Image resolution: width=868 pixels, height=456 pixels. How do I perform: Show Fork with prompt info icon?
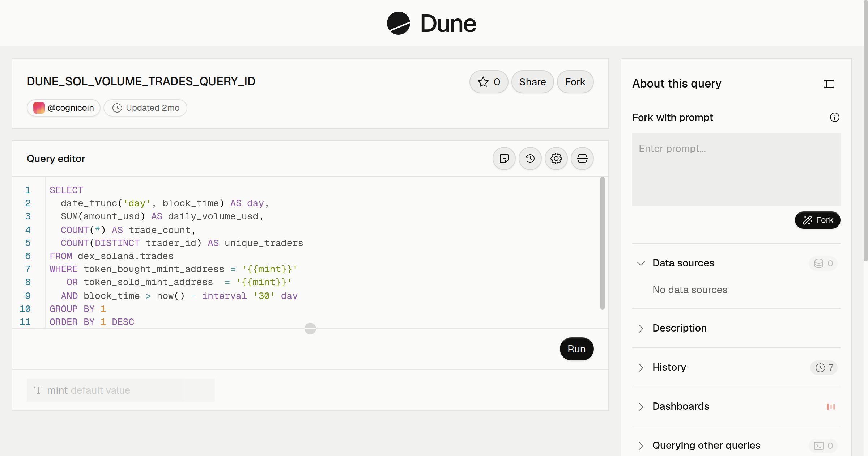[835, 117]
